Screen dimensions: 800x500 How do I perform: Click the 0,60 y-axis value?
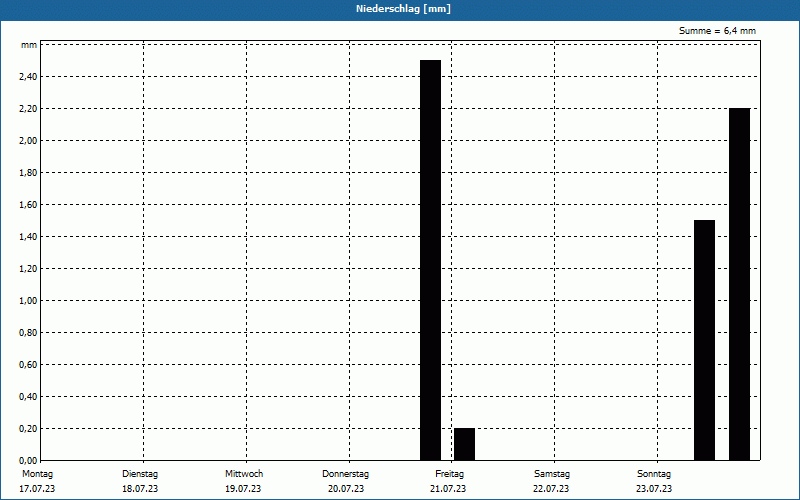[x=28, y=365]
